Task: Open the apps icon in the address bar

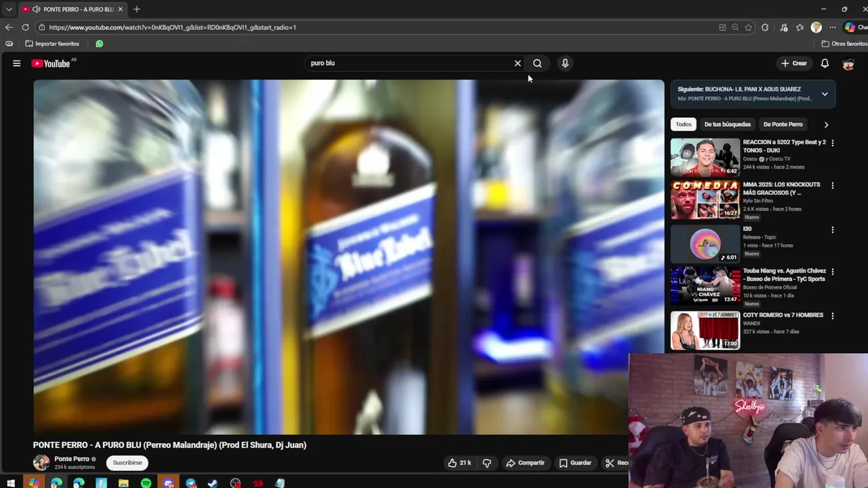Action: coord(722,27)
